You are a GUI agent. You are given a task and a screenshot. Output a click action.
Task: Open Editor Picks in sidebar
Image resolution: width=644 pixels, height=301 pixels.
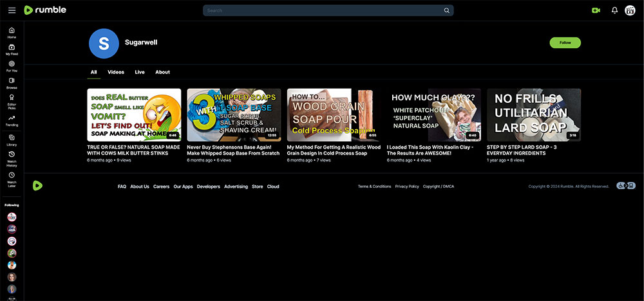12,102
